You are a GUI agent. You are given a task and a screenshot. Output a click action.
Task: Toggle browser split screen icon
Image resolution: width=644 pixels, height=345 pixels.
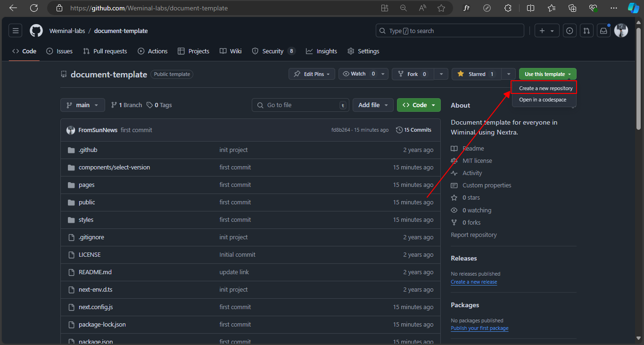pyautogui.click(x=530, y=8)
